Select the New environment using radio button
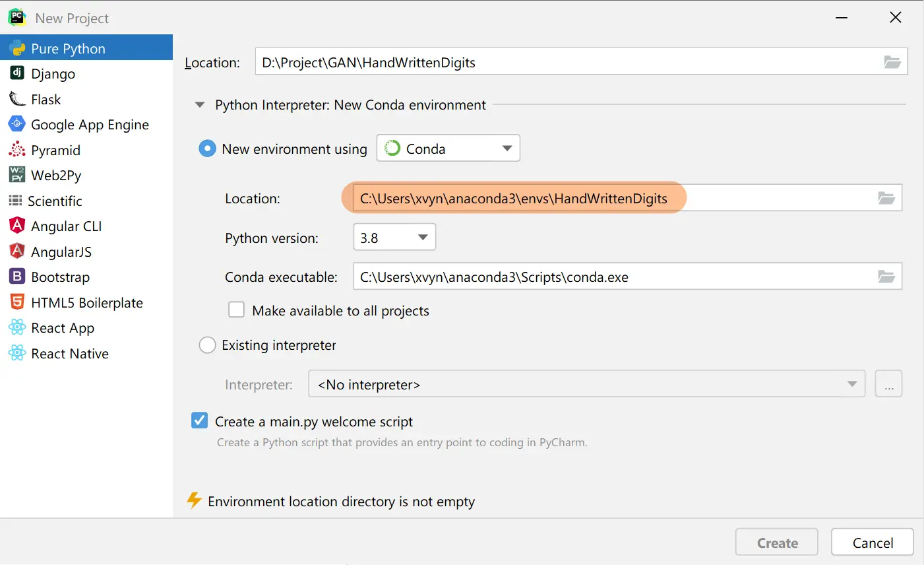The width and height of the screenshot is (924, 565). [x=208, y=149]
